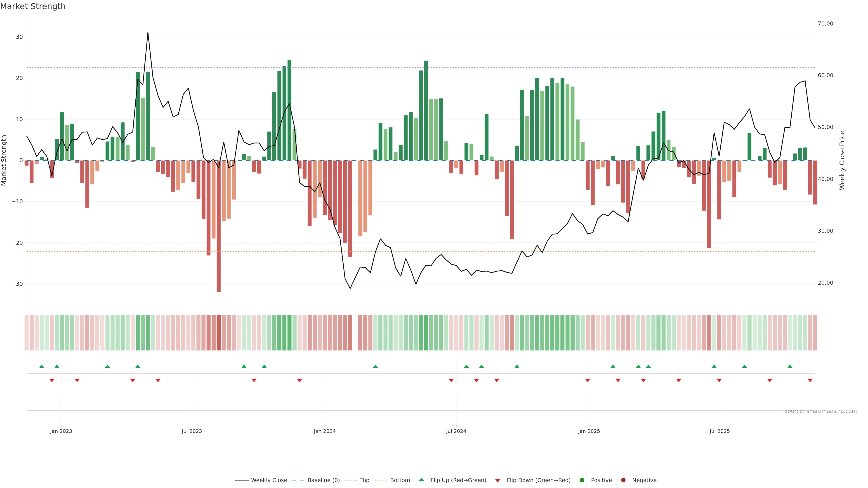Click the black price line peak near 30
Viewport: 868px width, 488px height.
(148, 34)
